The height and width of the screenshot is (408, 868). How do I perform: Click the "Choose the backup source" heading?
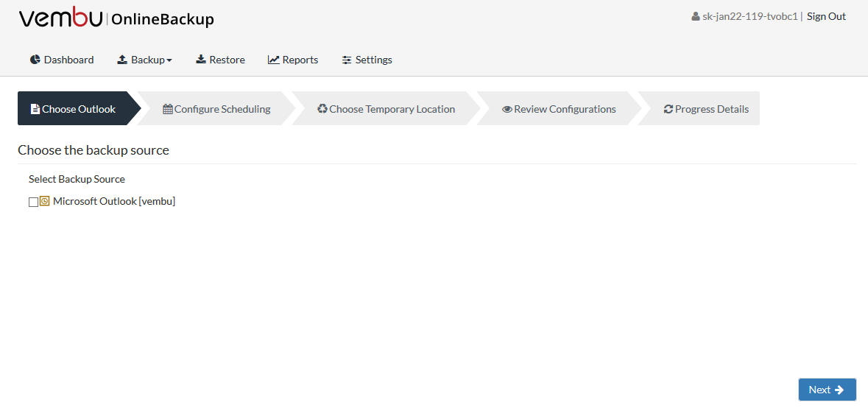click(x=93, y=150)
